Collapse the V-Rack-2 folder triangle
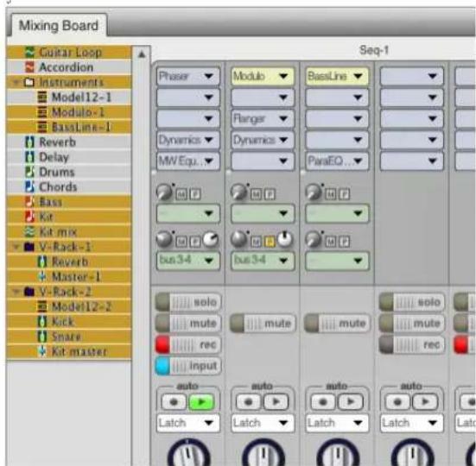 (16, 292)
